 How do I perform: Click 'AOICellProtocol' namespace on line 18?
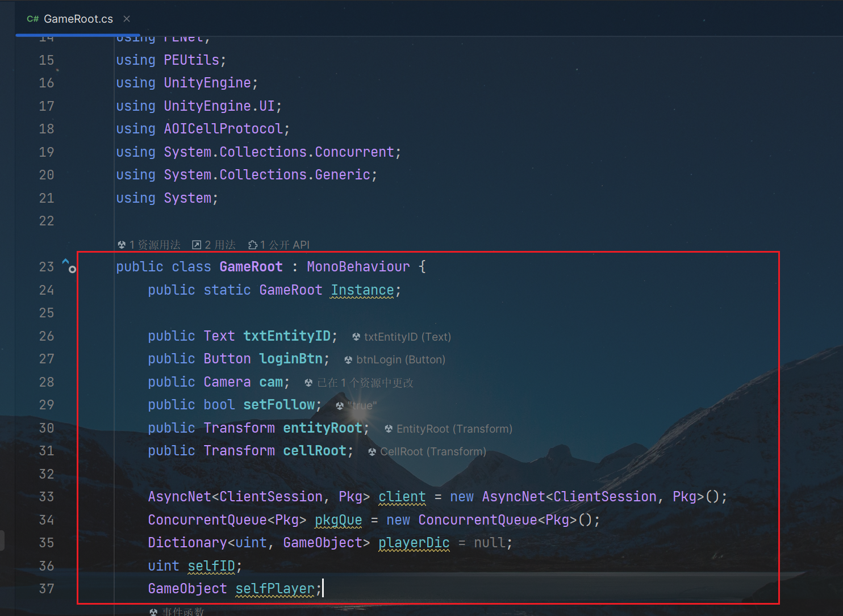[x=223, y=129]
